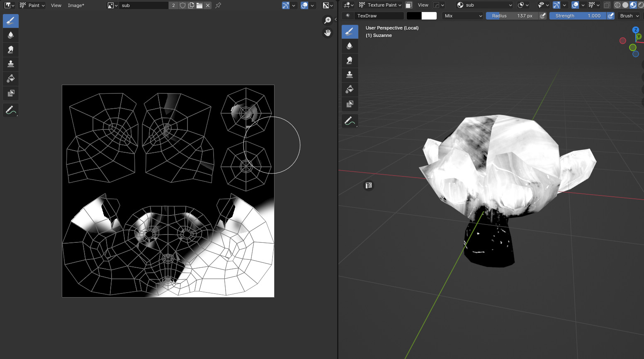The height and width of the screenshot is (359, 644).
Task: Expand image editor gizmo options arrow
Action: click(x=294, y=5)
